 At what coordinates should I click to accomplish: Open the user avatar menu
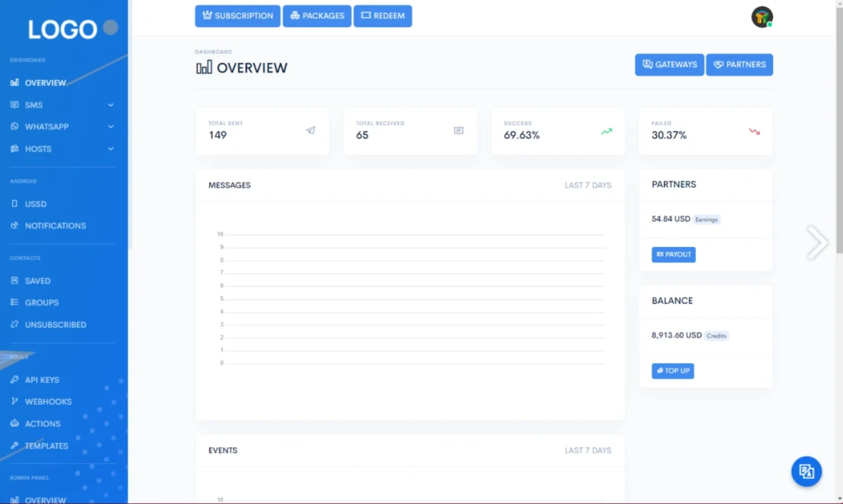(762, 17)
